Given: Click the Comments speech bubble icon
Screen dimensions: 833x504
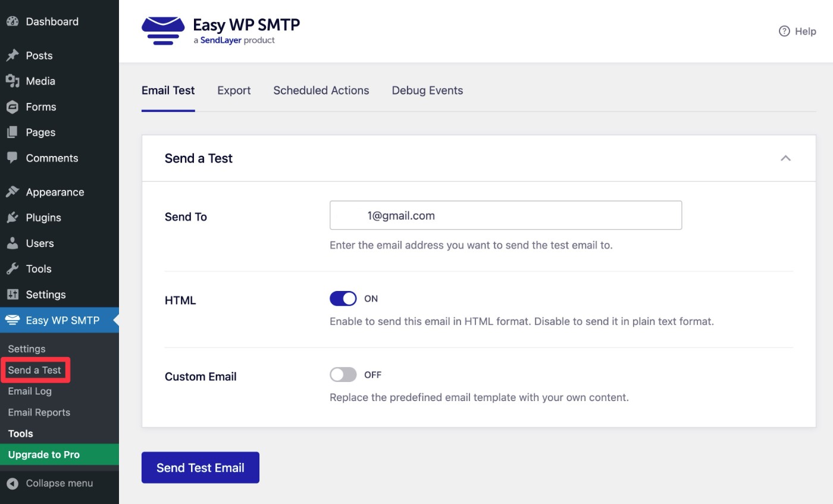Looking at the screenshot, I should [x=12, y=158].
